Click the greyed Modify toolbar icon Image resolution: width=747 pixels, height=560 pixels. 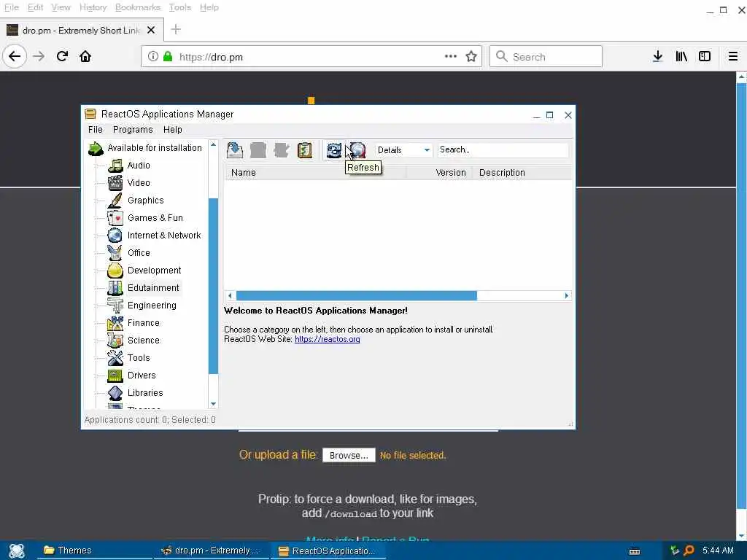click(281, 150)
